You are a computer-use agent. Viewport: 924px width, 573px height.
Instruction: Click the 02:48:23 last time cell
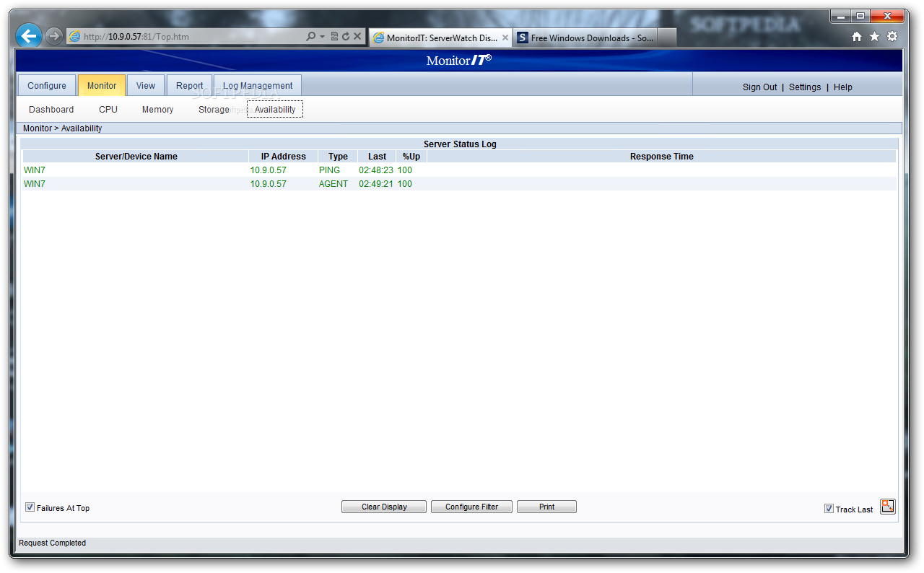point(376,170)
